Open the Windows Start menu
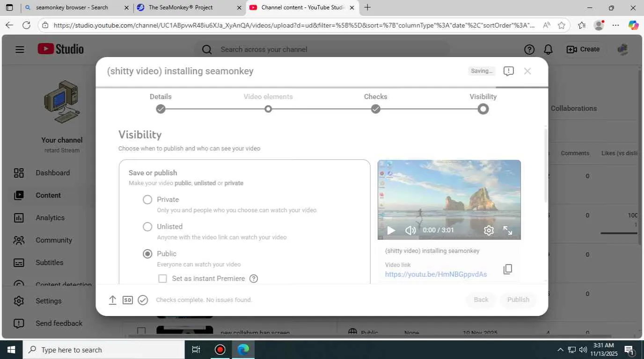This screenshot has height=359, width=644. click(x=11, y=350)
